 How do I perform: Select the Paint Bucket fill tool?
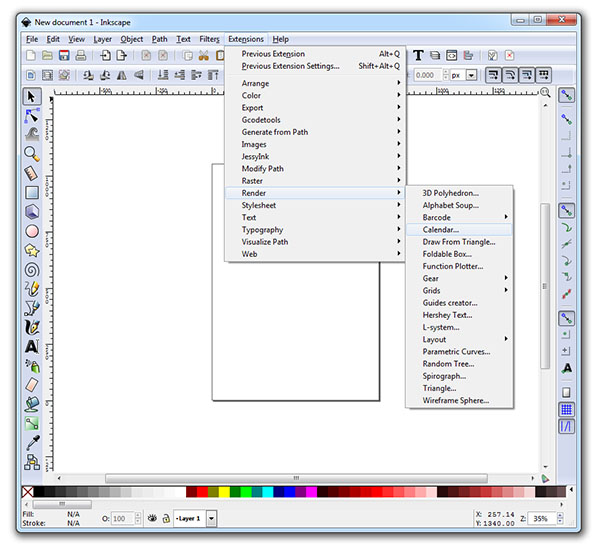pos(32,404)
